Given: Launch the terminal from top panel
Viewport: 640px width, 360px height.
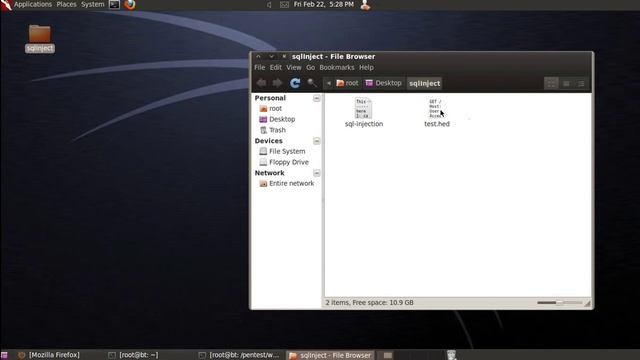Looking at the screenshot, I should 114,4.
